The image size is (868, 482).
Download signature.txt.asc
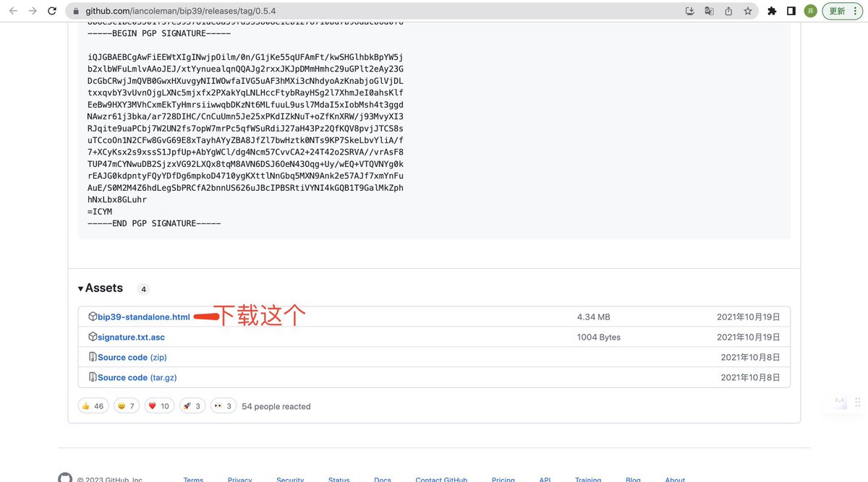131,337
